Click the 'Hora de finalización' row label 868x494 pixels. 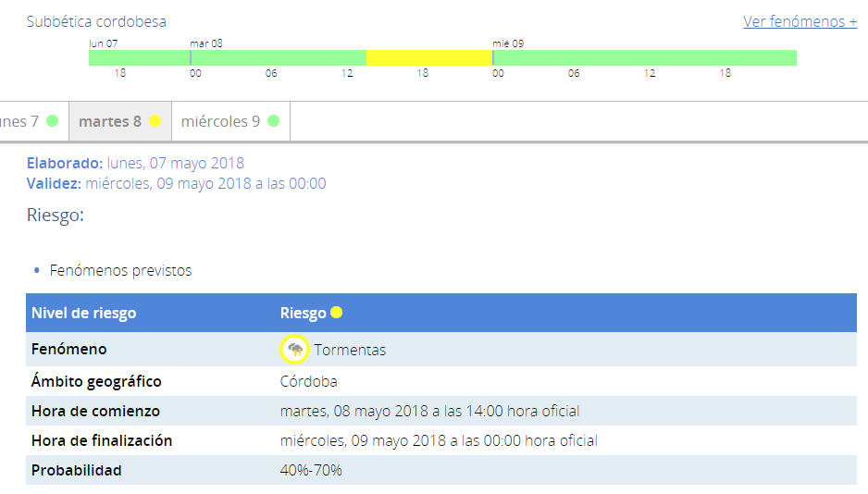tap(102, 440)
